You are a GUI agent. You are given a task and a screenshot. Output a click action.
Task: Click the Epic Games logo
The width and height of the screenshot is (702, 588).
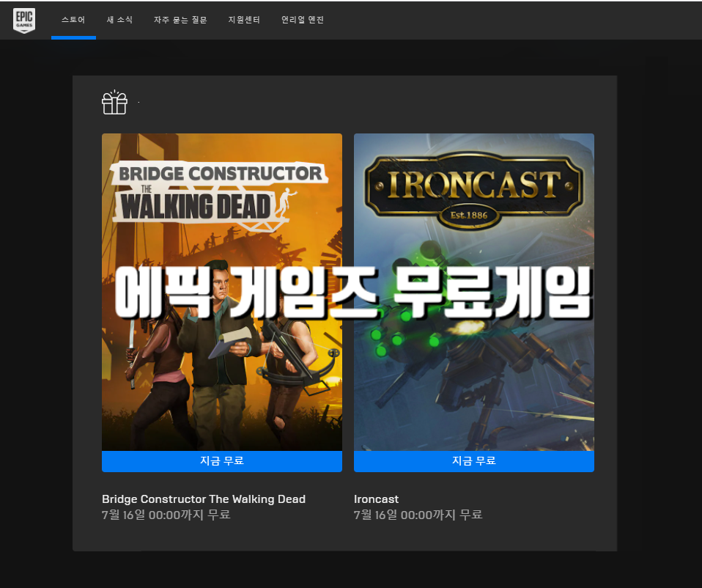coord(24,20)
